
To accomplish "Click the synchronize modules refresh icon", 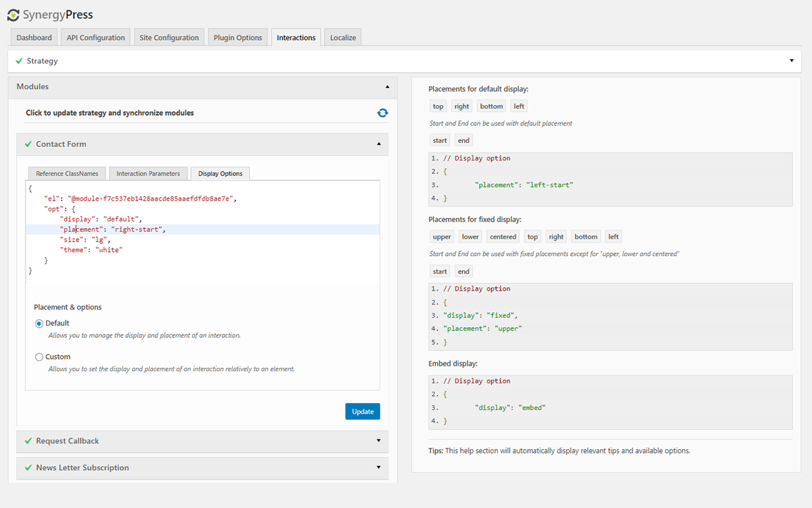I will pos(382,113).
